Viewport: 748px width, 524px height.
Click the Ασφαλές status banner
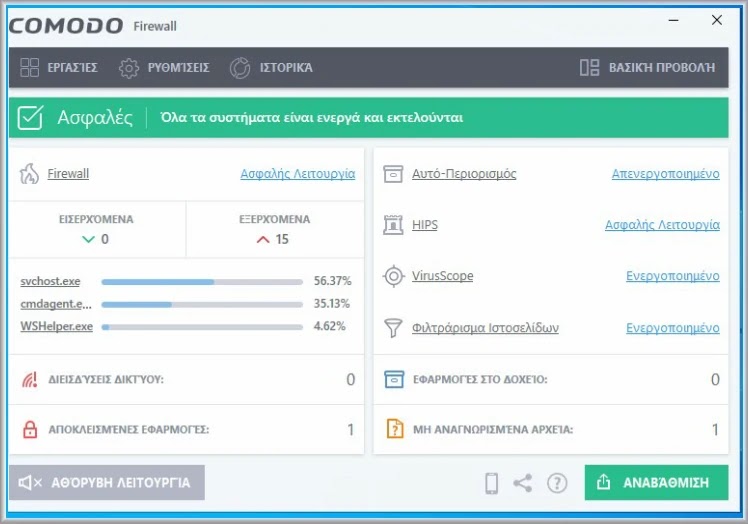(x=369, y=117)
